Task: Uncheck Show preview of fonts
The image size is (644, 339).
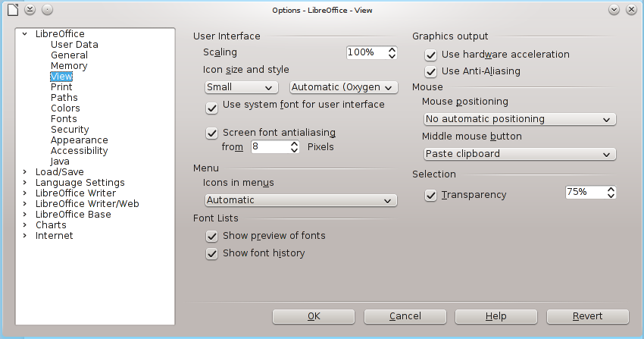Action: coord(211,237)
